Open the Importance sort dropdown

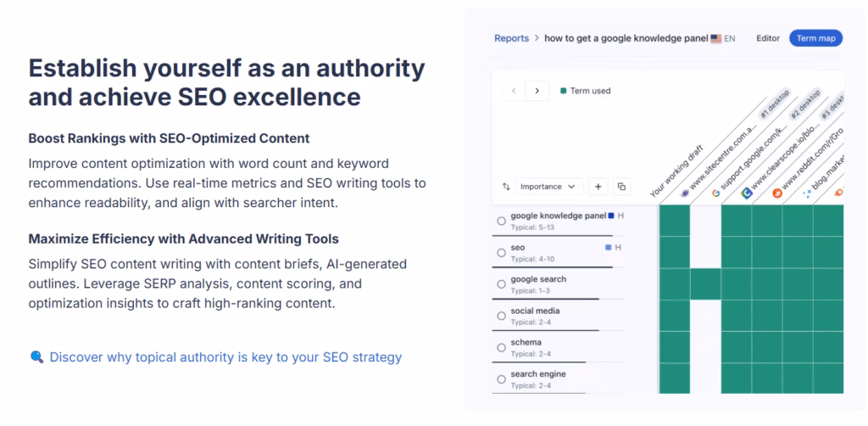[x=550, y=187]
